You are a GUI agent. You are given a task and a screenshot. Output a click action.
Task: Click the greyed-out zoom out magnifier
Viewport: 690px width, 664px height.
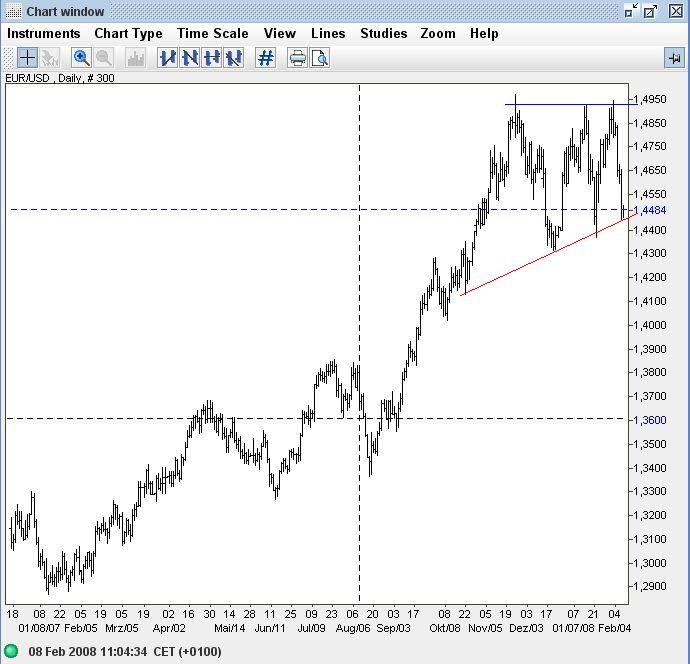[x=104, y=58]
